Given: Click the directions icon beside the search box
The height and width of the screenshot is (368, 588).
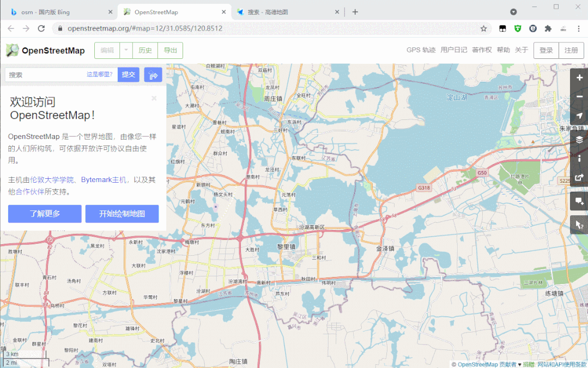Looking at the screenshot, I should (153, 74).
